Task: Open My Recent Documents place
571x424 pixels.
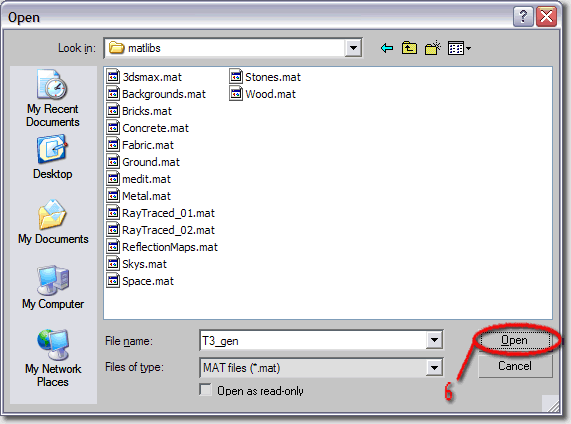Action: 53,98
